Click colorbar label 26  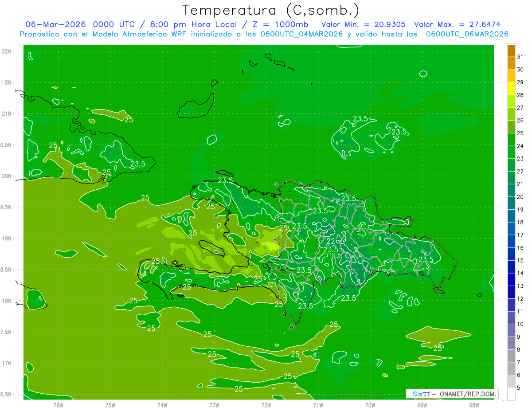tap(520, 121)
